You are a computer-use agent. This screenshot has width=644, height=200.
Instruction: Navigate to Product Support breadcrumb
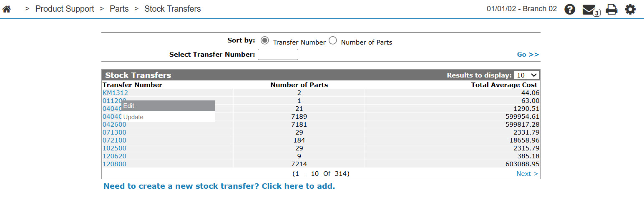click(65, 9)
